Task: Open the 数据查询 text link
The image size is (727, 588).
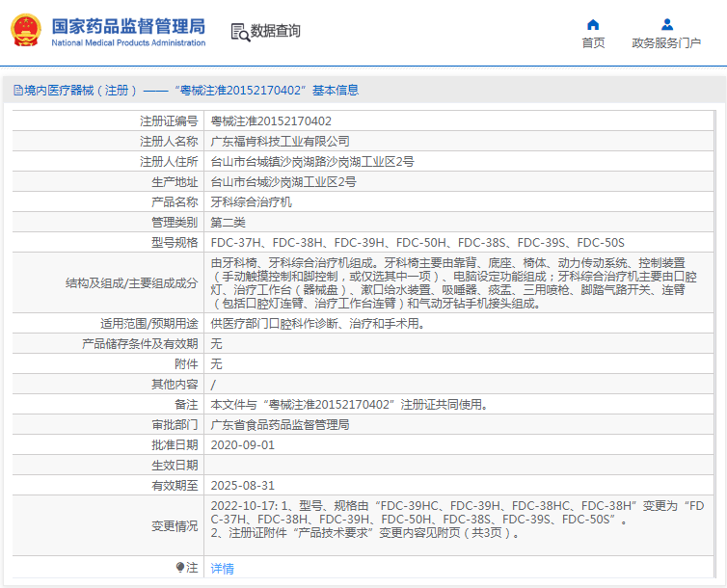Action: [x=276, y=32]
